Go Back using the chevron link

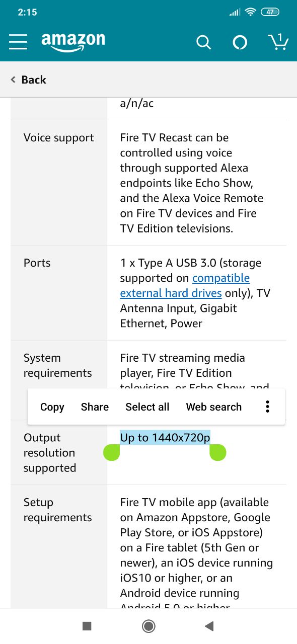28,79
